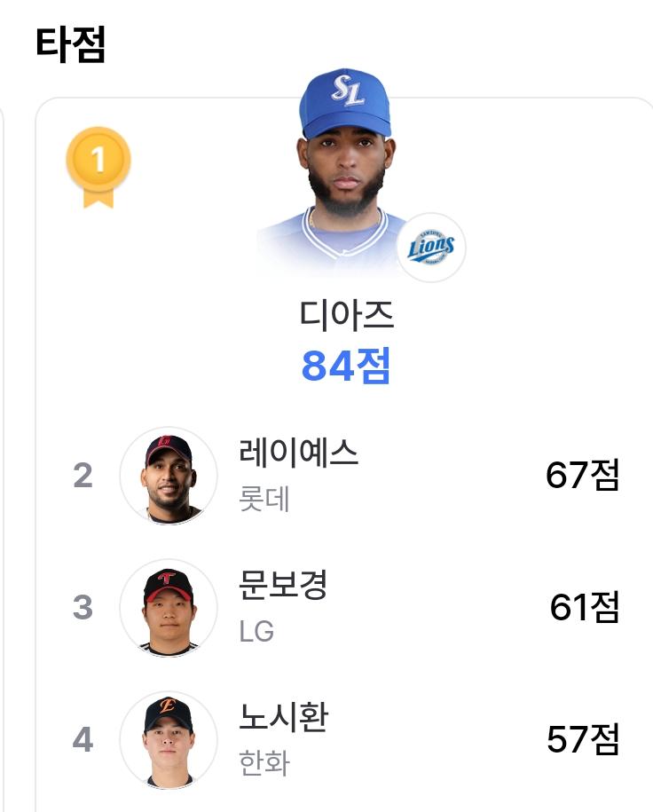653x812 pixels.
Task: Click the 한화 team label
Action: (x=264, y=763)
